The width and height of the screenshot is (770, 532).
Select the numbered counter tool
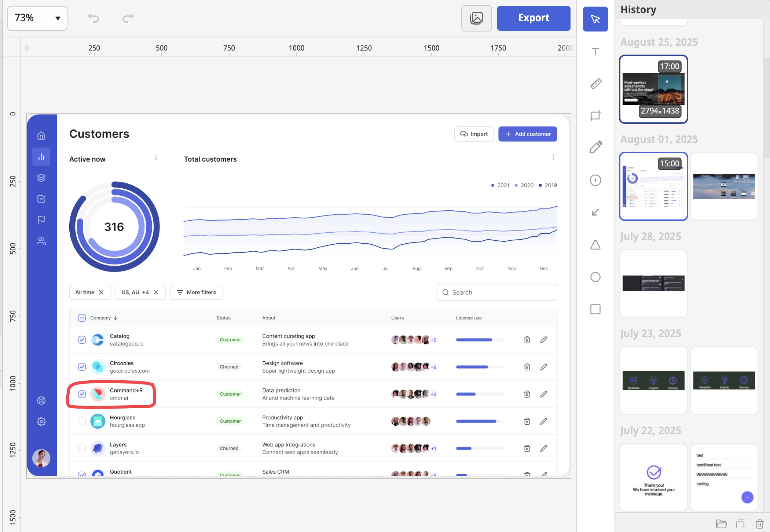click(x=595, y=180)
